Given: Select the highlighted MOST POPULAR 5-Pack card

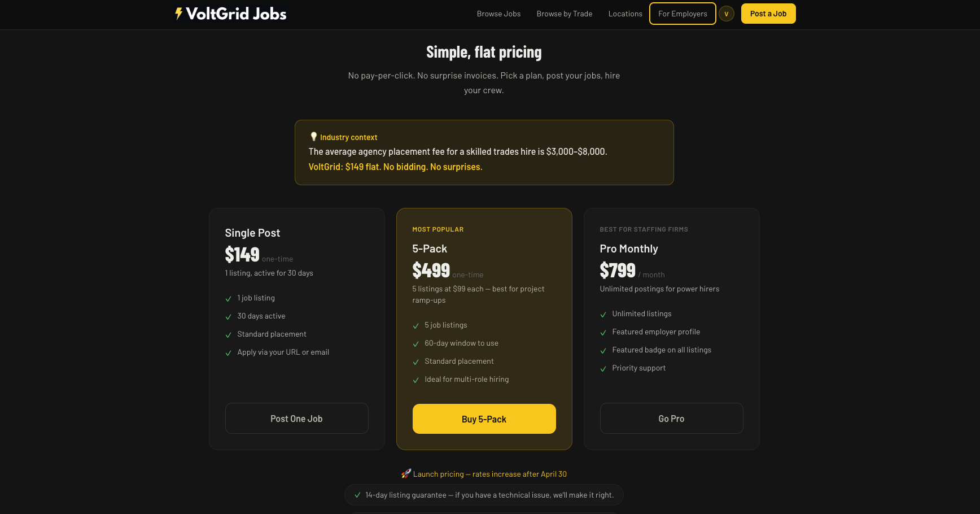Looking at the screenshot, I should (x=484, y=249).
